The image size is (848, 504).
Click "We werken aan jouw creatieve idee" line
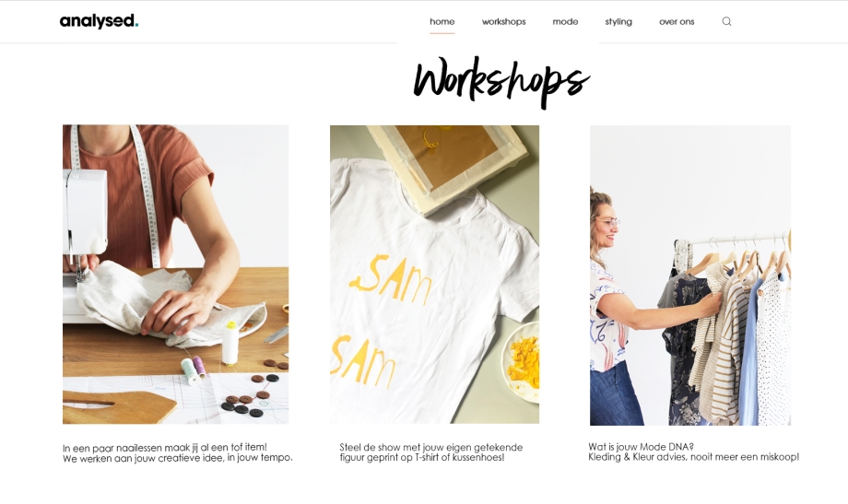[177, 458]
